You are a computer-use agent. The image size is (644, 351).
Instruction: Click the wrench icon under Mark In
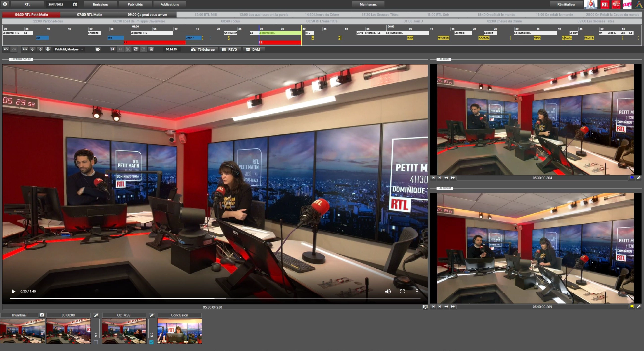coord(639,177)
